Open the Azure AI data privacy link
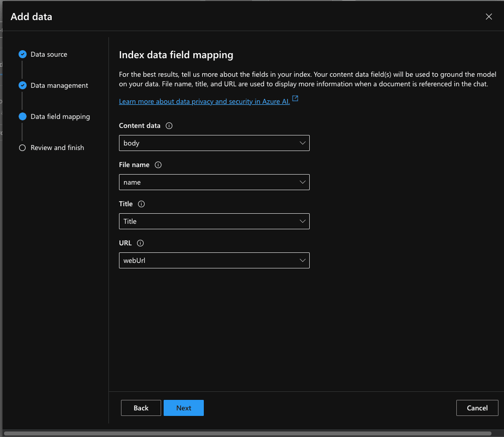The width and height of the screenshot is (504, 437). (x=204, y=102)
